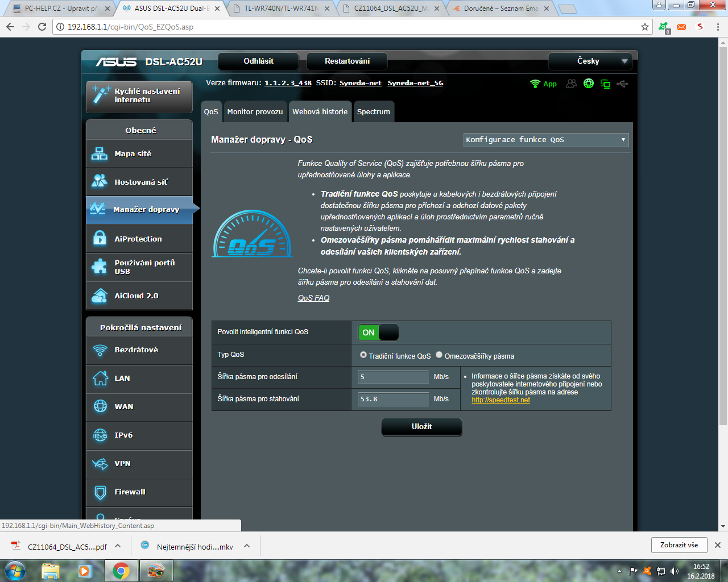Select the Tradiční funkce QoS radio button
The height and width of the screenshot is (582, 728).
coord(363,355)
